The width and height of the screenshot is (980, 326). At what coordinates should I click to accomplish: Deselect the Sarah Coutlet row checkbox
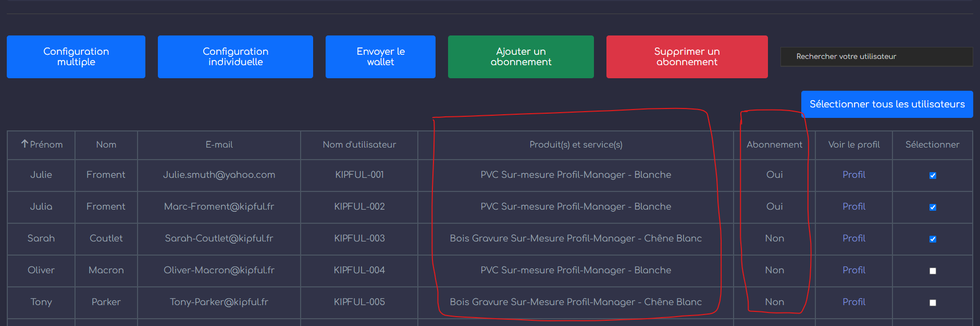933,239
